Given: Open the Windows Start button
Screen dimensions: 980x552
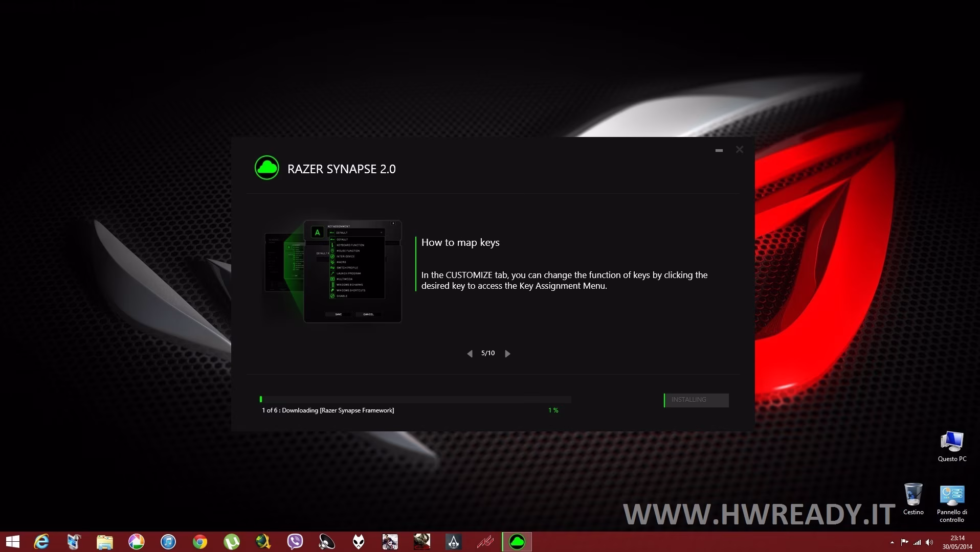Looking at the screenshot, I should pyautogui.click(x=12, y=542).
